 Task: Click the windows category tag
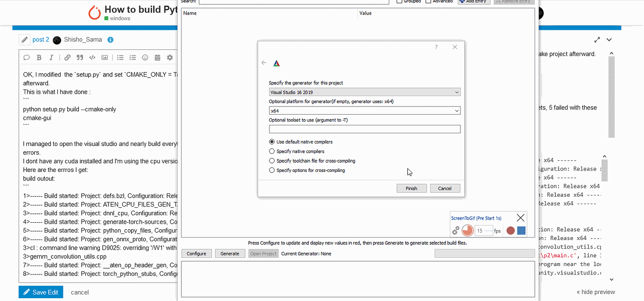pos(118,19)
